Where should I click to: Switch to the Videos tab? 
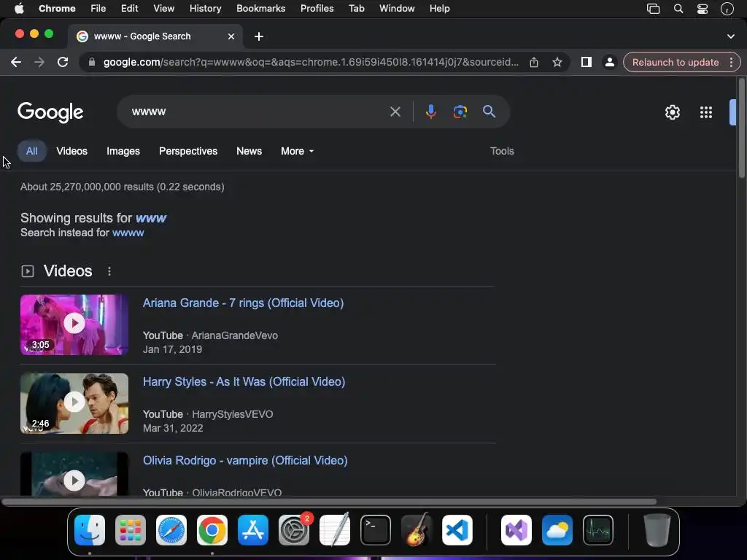point(72,151)
